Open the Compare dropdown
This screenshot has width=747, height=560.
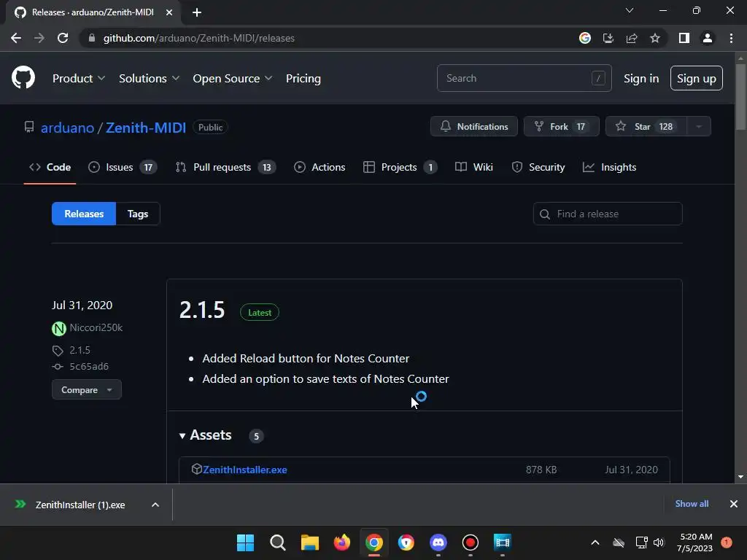click(87, 390)
